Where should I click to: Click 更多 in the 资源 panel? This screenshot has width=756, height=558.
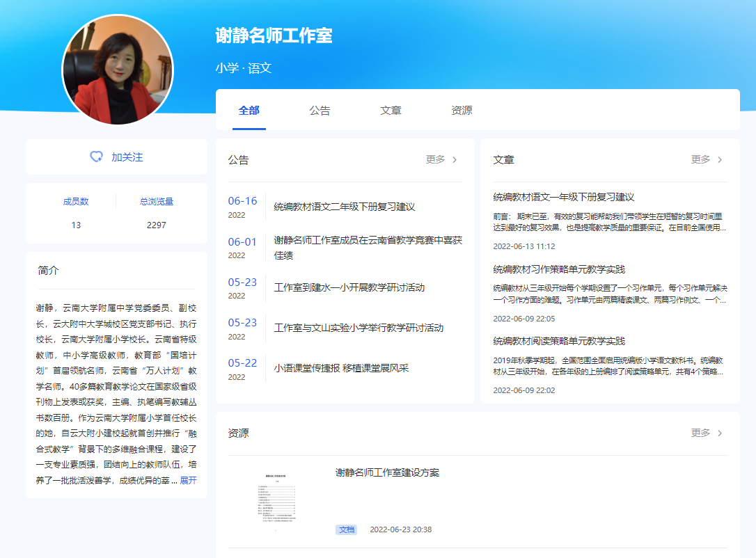[x=700, y=433]
